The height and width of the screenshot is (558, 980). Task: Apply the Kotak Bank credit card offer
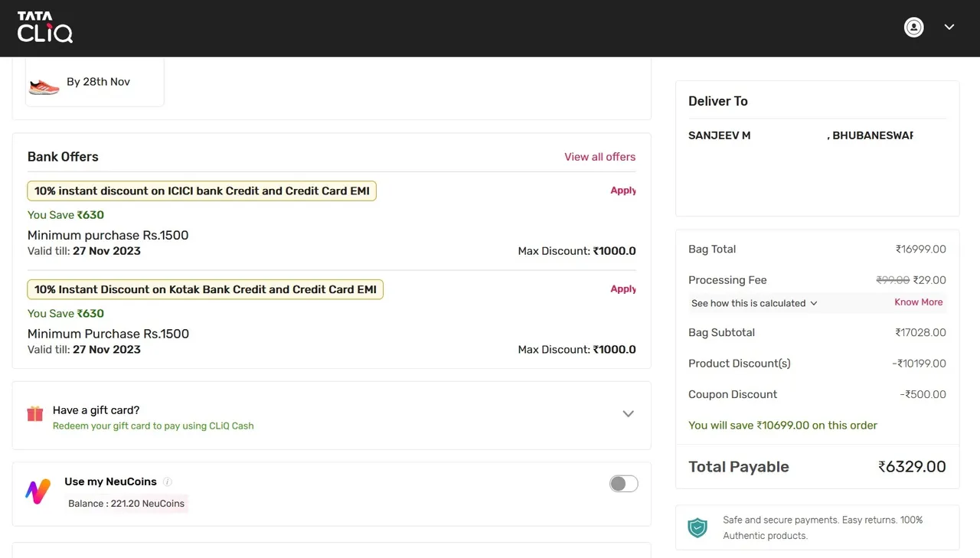pyautogui.click(x=623, y=289)
